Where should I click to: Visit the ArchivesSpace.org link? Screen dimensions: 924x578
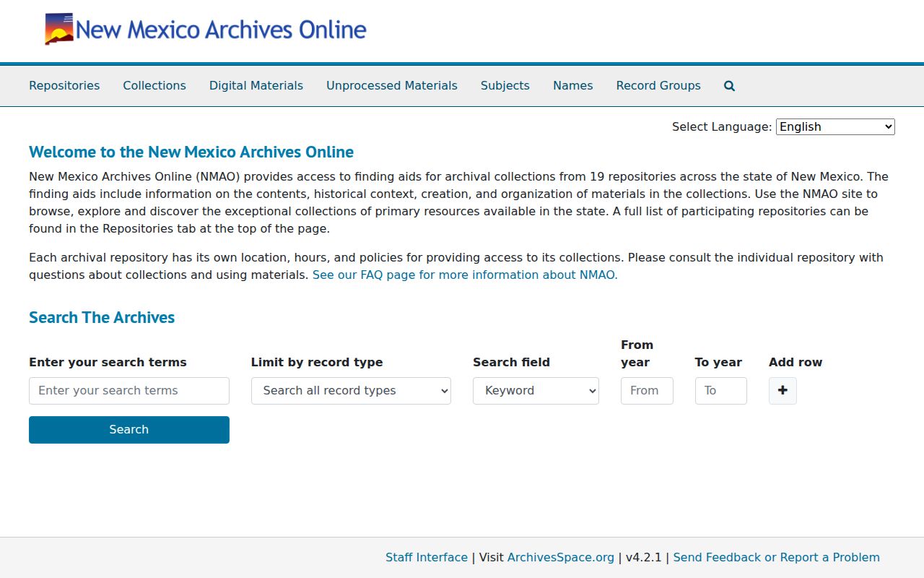[x=561, y=557]
